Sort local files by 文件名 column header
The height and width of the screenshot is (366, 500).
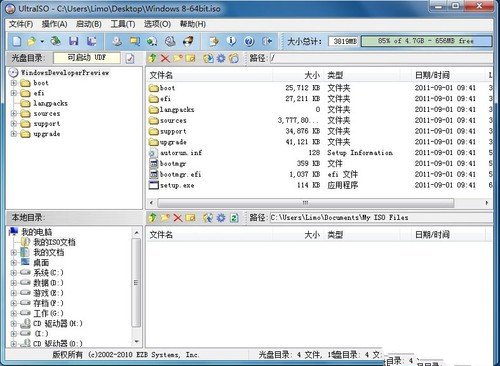pos(209,235)
